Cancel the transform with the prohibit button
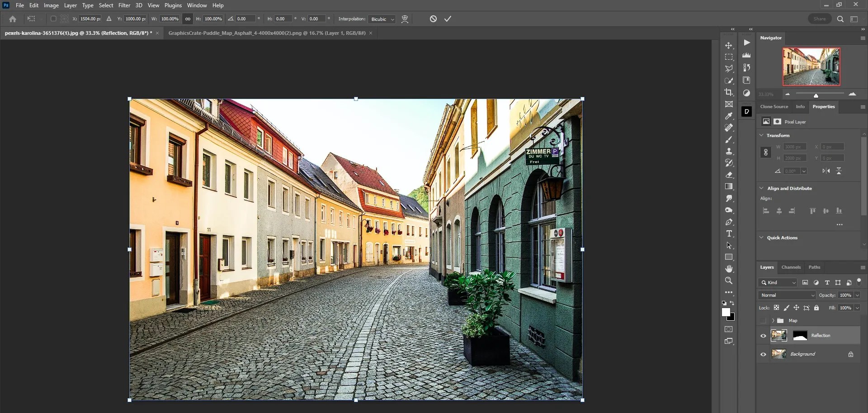Screen dimensions: 868x413 (433, 19)
